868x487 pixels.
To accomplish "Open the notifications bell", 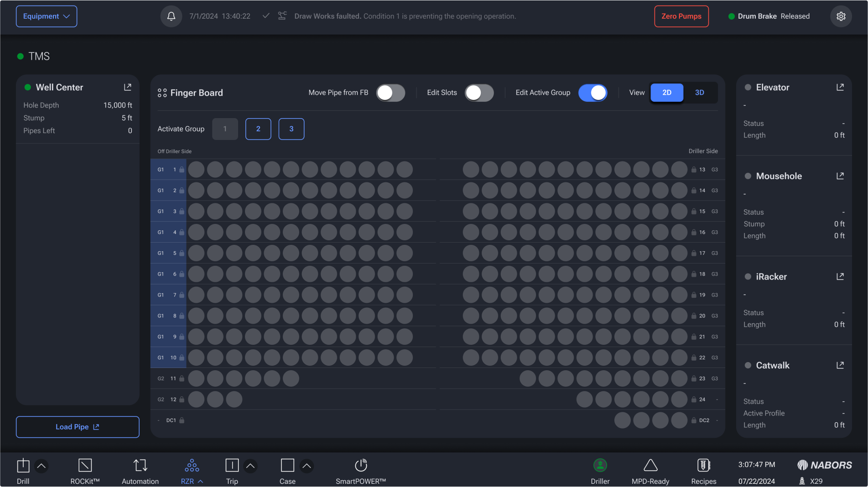I will (x=171, y=16).
